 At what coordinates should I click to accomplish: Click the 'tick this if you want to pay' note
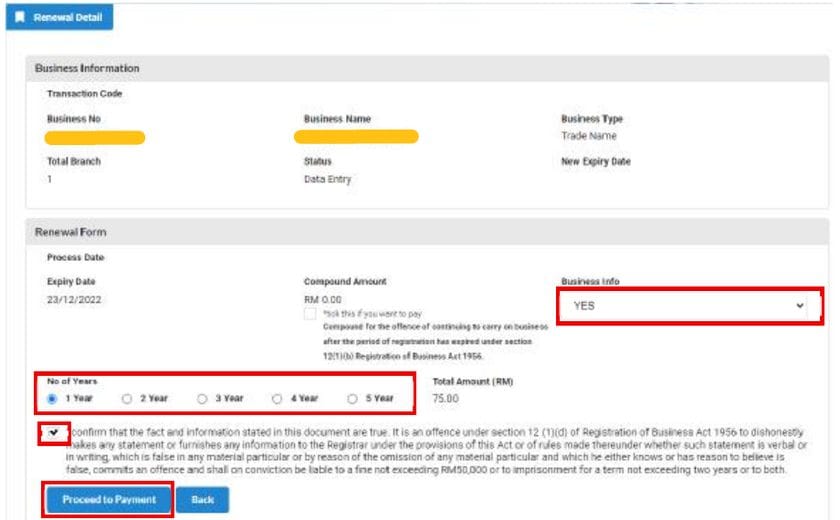(372, 314)
